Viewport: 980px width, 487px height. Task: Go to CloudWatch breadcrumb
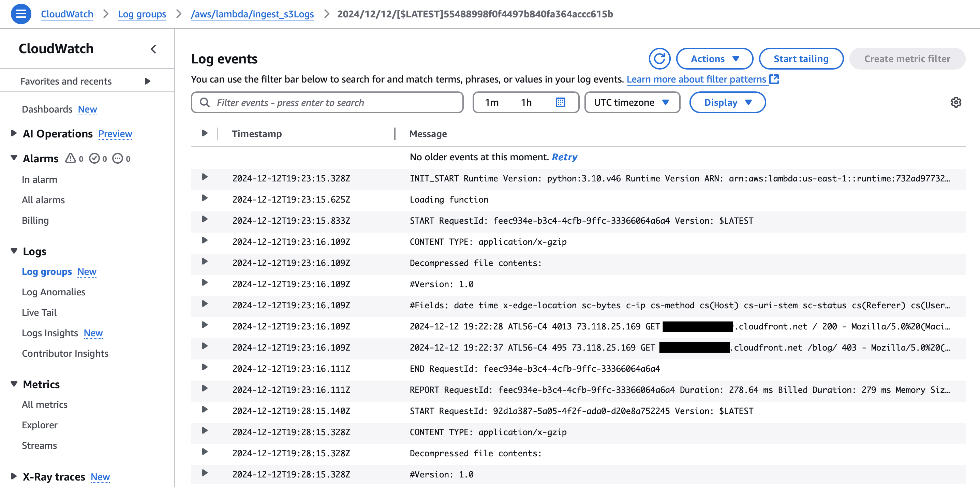tap(67, 14)
